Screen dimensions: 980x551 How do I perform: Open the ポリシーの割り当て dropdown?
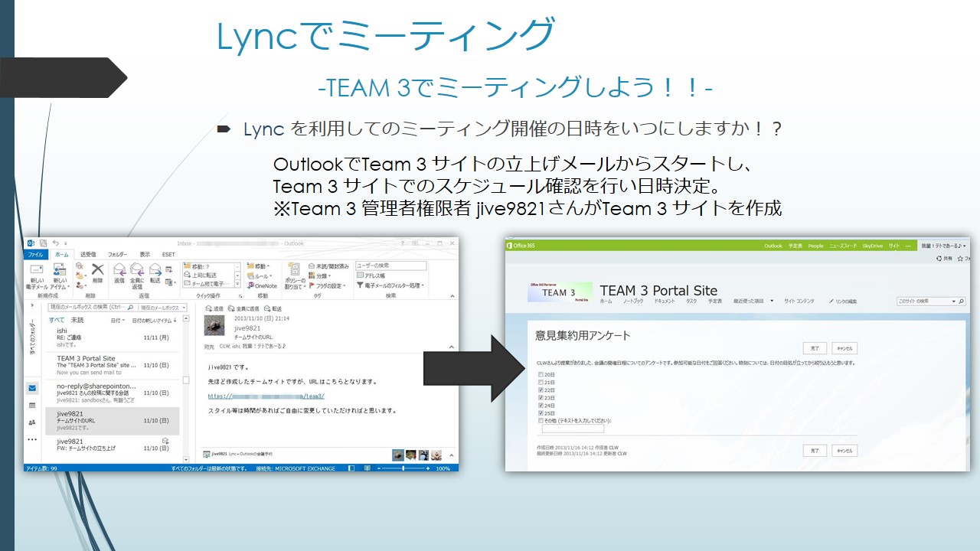[295, 276]
